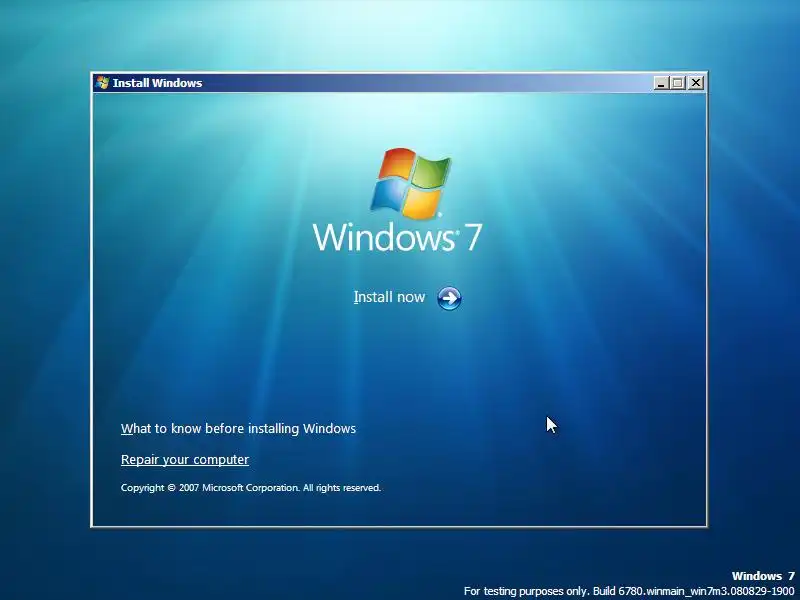800x600 pixels.
Task: Click the build 6780 testing purposes text
Action: click(x=629, y=591)
